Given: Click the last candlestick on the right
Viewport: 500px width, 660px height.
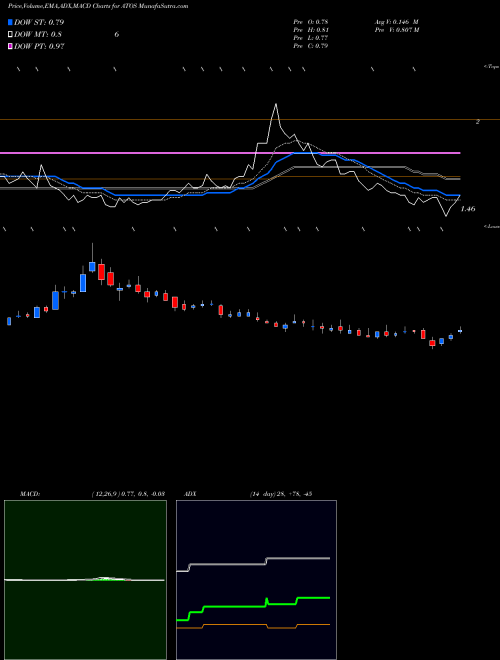Looking at the screenshot, I should click(460, 331).
